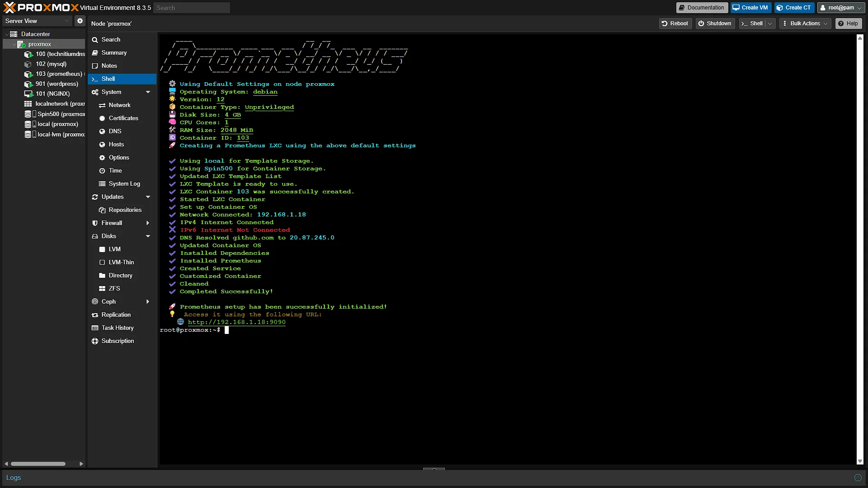Collapse the proxmox node expander
The width and height of the screenshot is (868, 488).
[14, 44]
